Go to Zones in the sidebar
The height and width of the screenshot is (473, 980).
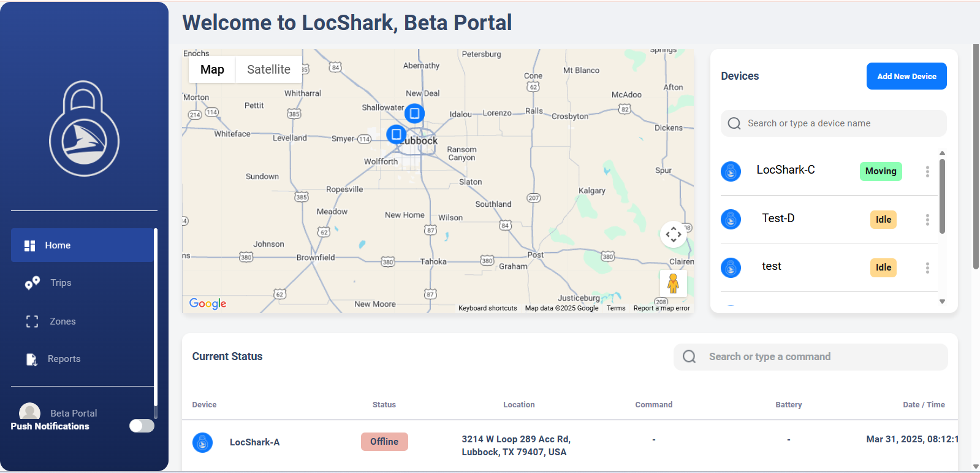pyautogui.click(x=63, y=321)
